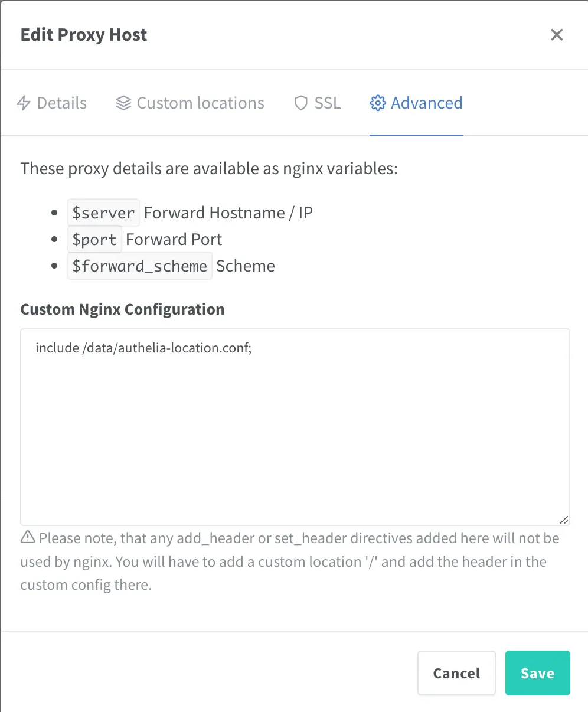This screenshot has width=588, height=712.
Task: Click the shield icon beside SSL
Action: click(301, 103)
